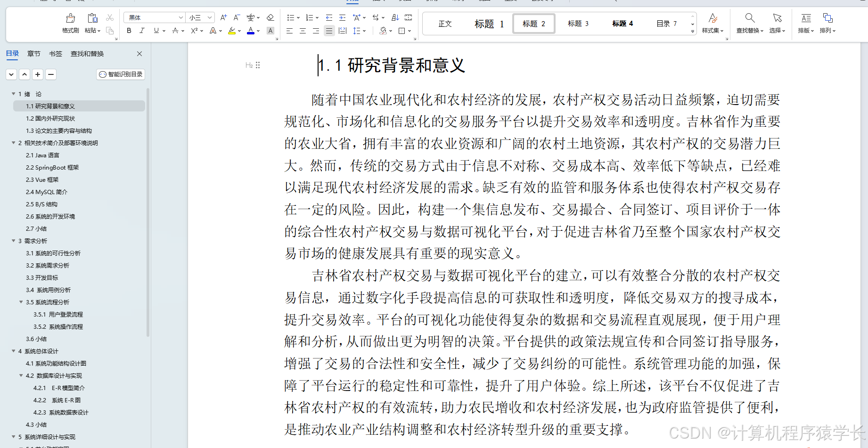Apply the 标题 1 style
Screen dimensions: 868x448
pyautogui.click(x=489, y=24)
